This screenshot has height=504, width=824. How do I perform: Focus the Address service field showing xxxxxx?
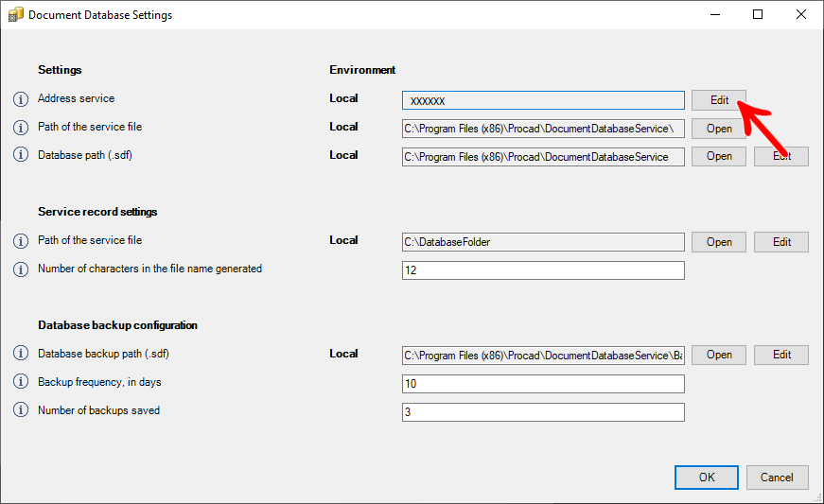point(543,100)
